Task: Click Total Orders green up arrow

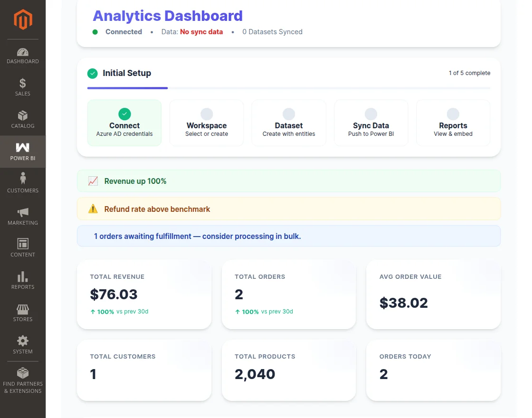Action: click(x=237, y=312)
